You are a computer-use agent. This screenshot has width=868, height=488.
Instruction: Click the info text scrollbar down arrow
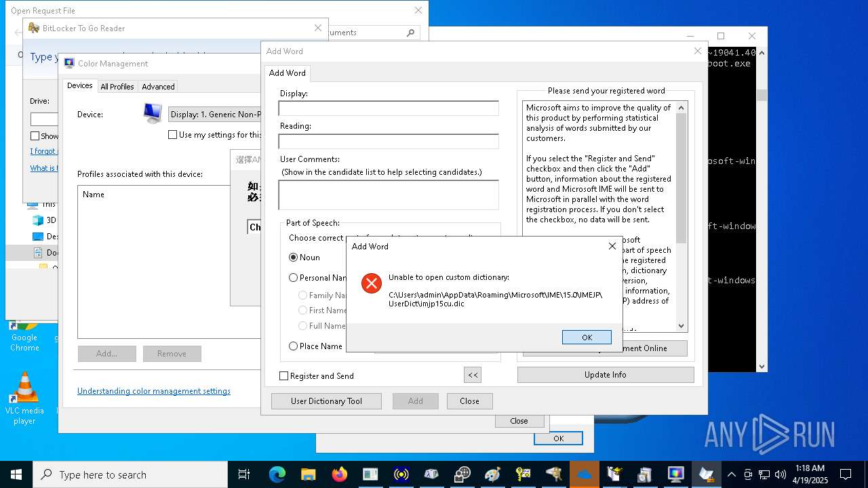click(682, 326)
